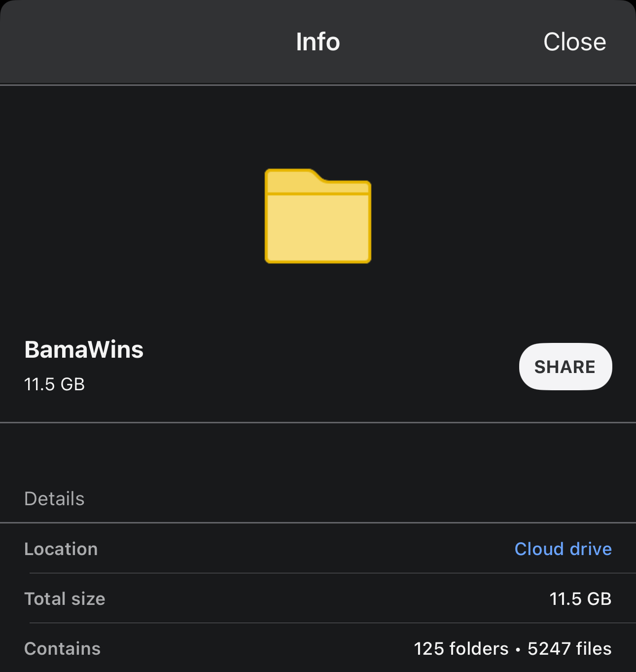Screen dimensions: 636x672
Task: Select the BamaWins folder name
Action: point(84,350)
